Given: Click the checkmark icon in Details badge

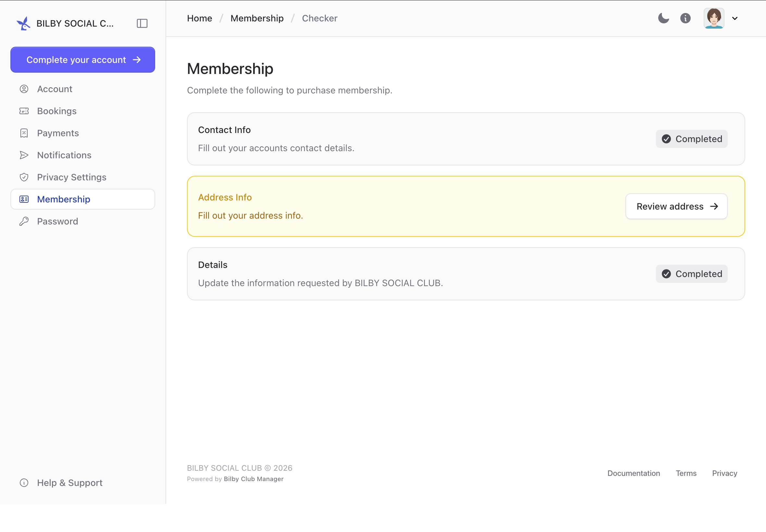Looking at the screenshot, I should [666, 274].
